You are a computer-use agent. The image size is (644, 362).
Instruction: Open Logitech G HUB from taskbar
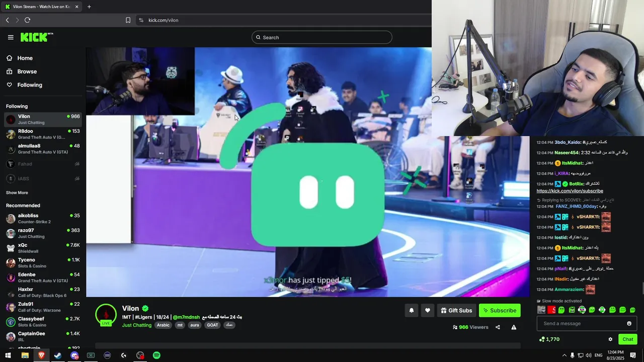[x=124, y=355]
